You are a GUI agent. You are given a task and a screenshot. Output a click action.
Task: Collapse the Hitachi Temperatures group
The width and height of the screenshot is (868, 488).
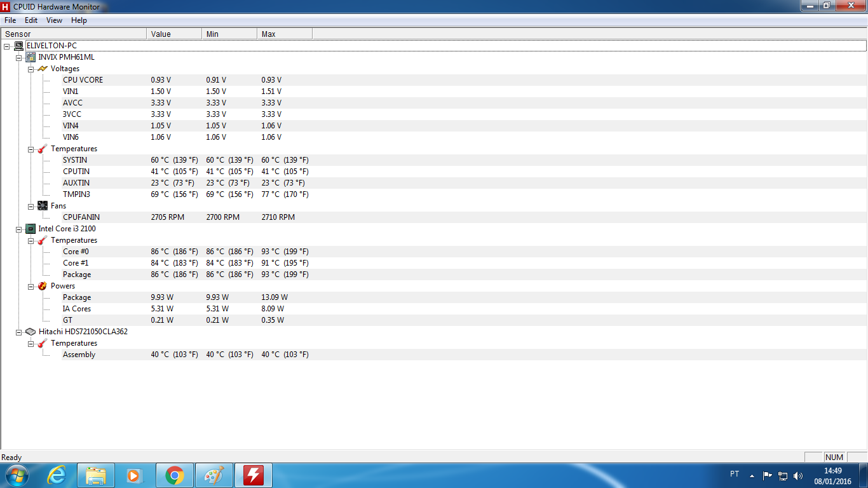(31, 343)
